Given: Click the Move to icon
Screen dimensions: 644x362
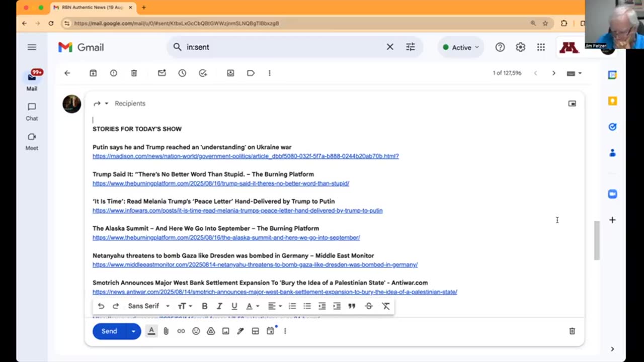Looking at the screenshot, I should click(230, 73).
